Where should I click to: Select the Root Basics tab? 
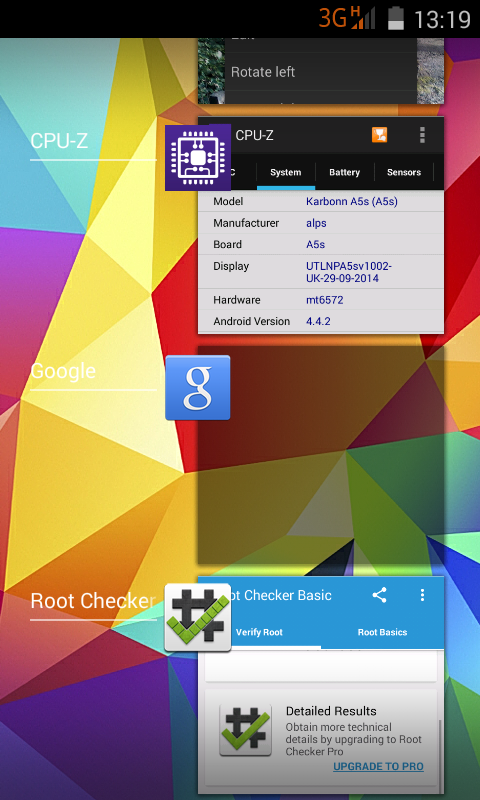pos(382,632)
